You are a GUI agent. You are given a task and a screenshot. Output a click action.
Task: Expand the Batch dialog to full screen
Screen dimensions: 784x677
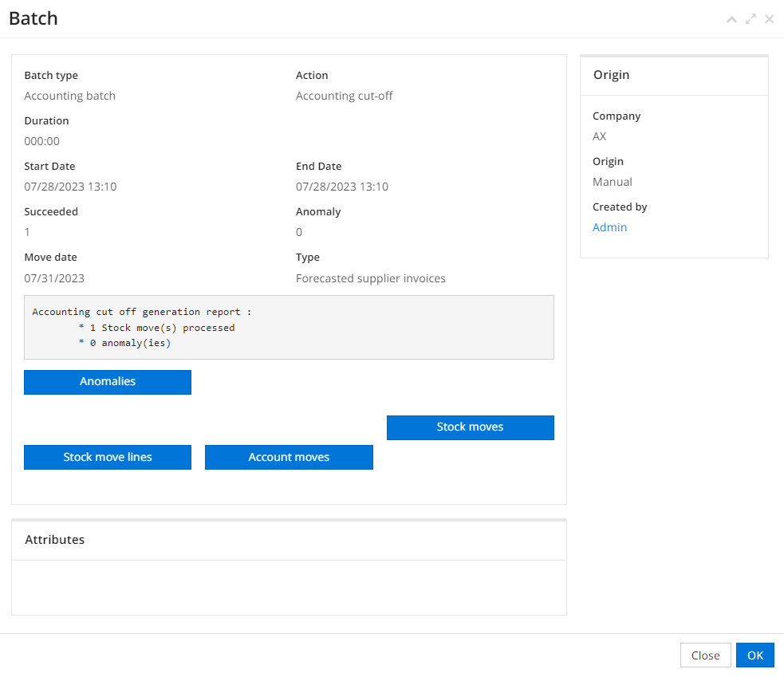[751, 19]
